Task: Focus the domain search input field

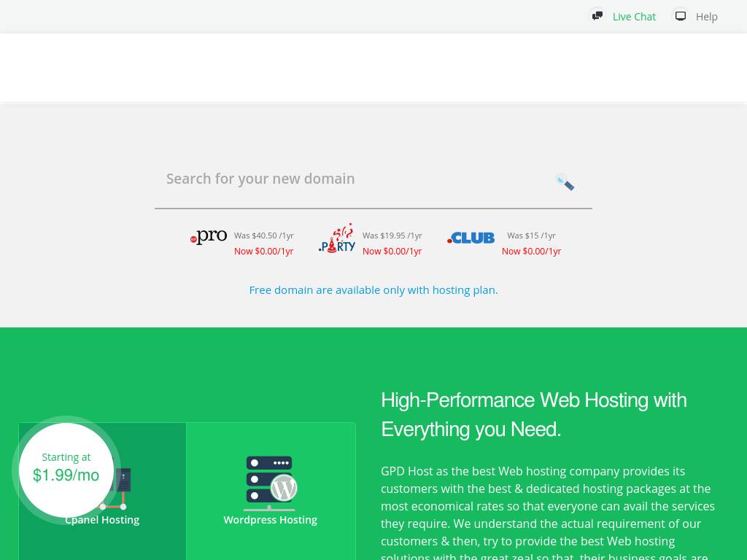Action: tap(350, 179)
